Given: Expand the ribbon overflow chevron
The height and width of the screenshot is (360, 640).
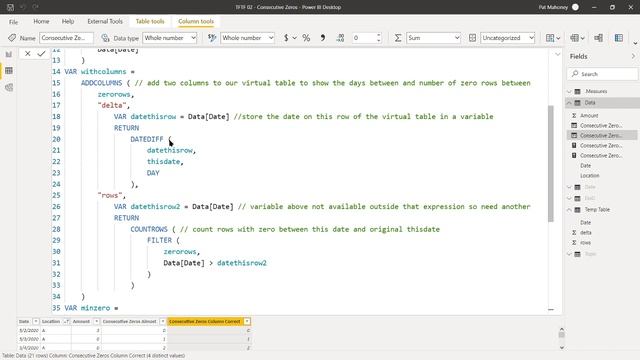Looking at the screenshot, I should point(635,43).
